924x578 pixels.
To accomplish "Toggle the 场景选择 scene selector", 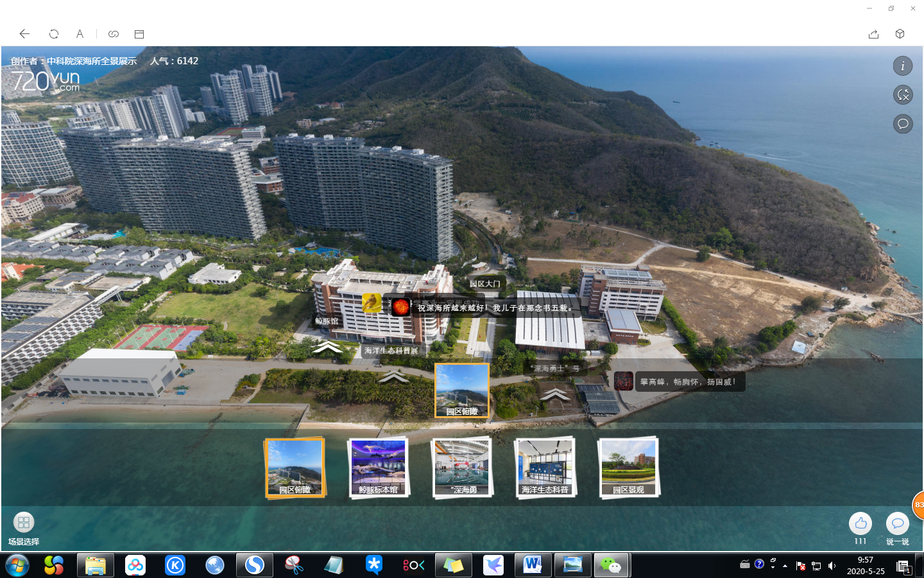I will click(x=24, y=522).
